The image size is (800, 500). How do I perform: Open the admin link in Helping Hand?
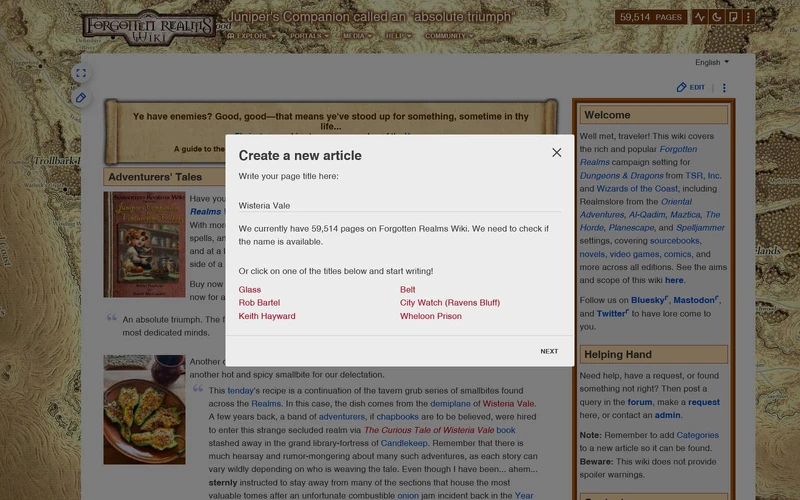pos(667,415)
